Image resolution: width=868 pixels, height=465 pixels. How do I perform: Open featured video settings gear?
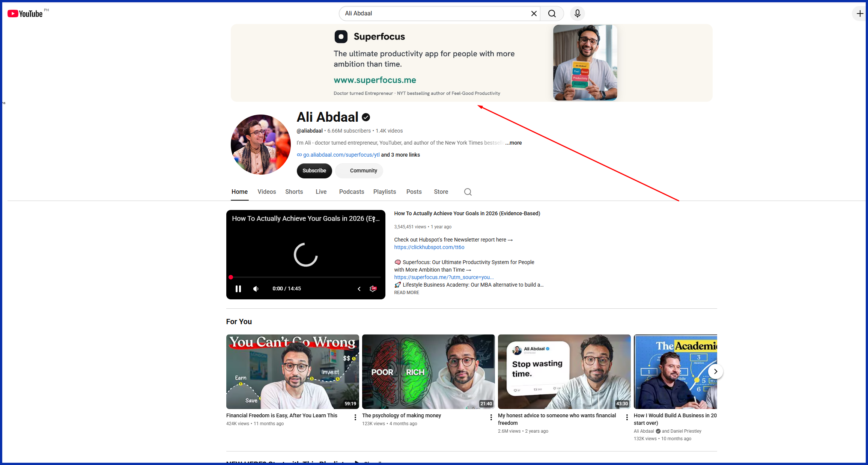373,288
